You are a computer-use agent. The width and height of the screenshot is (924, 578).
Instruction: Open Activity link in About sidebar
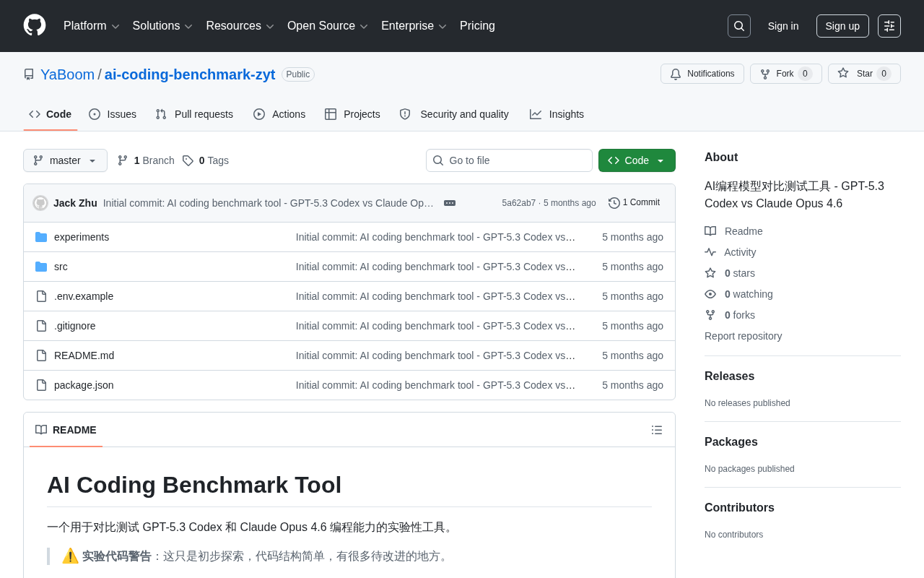731,252
